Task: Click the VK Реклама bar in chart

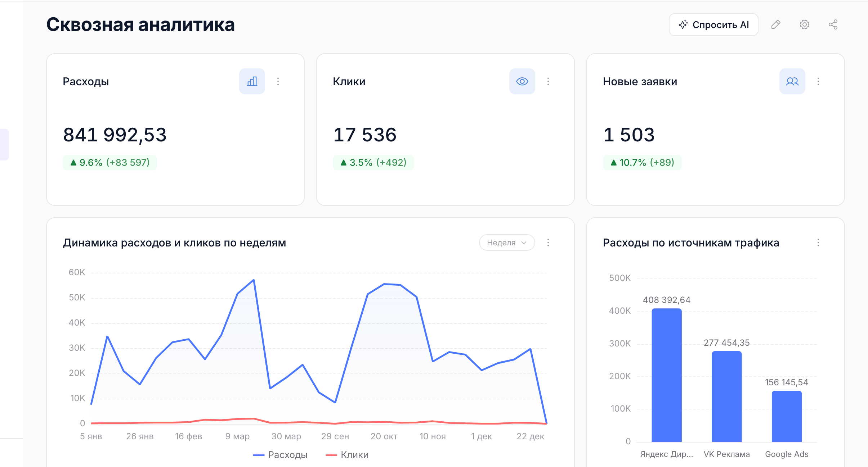Action: (727, 396)
